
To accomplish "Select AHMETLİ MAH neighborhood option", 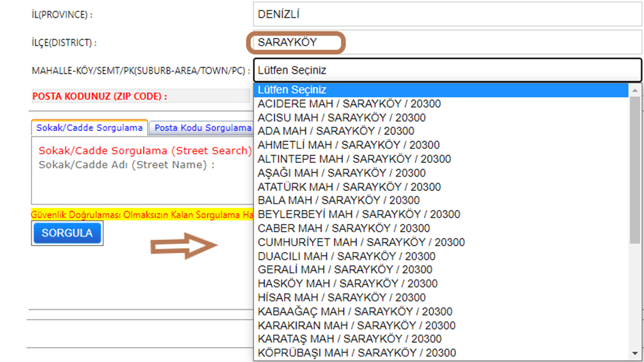I will click(x=348, y=145).
